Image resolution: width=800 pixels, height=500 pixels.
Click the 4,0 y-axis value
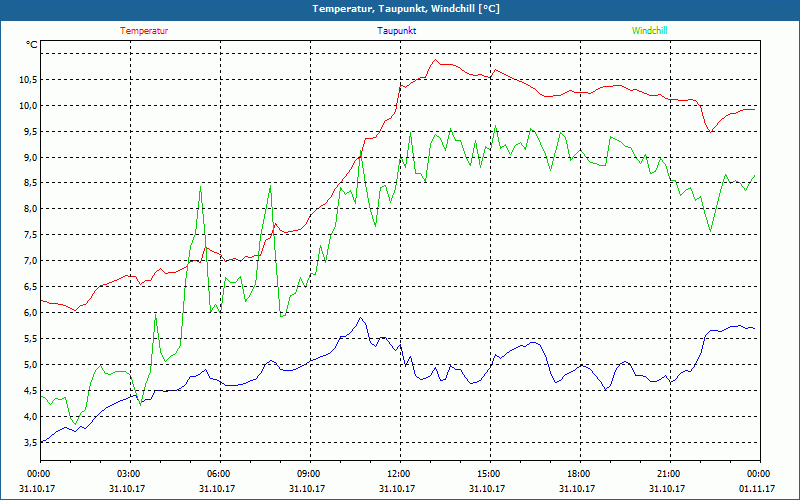31,417
